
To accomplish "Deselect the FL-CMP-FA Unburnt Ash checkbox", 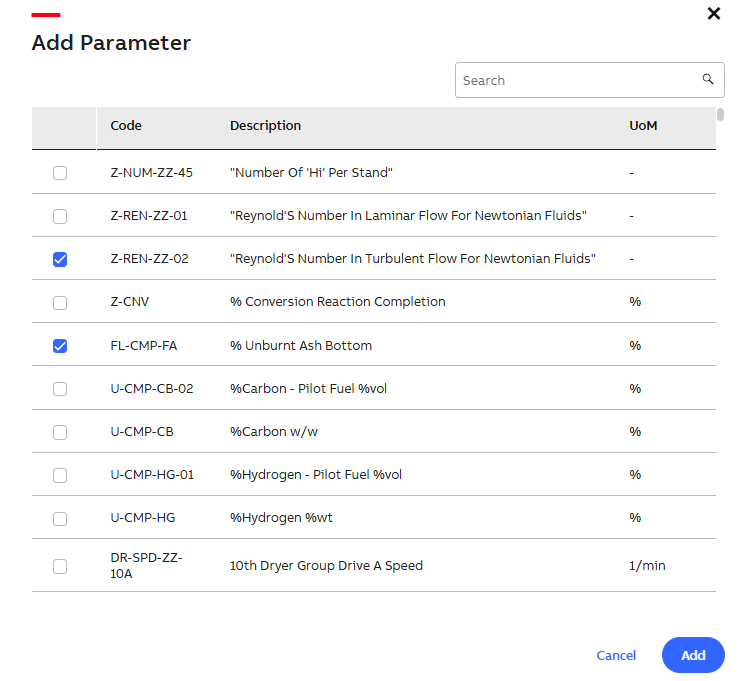I will tap(60, 346).
